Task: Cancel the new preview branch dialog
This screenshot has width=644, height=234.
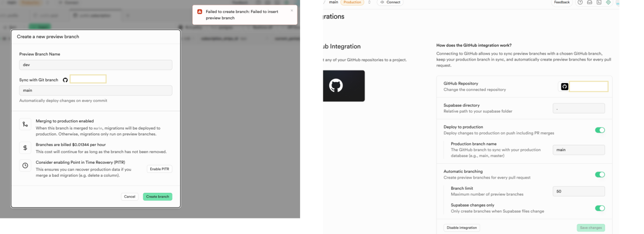Action: tap(130, 197)
